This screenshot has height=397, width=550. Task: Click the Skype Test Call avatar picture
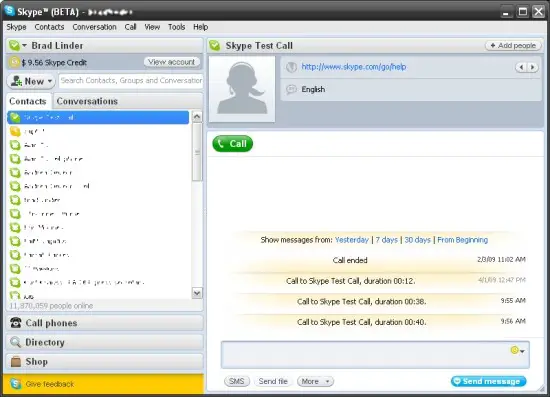[x=242, y=89]
